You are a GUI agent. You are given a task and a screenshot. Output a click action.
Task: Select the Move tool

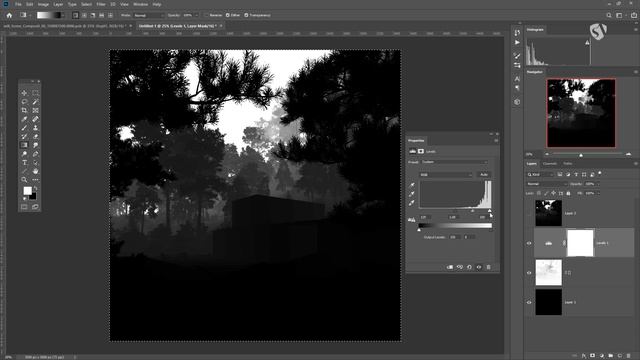pyautogui.click(x=24, y=93)
